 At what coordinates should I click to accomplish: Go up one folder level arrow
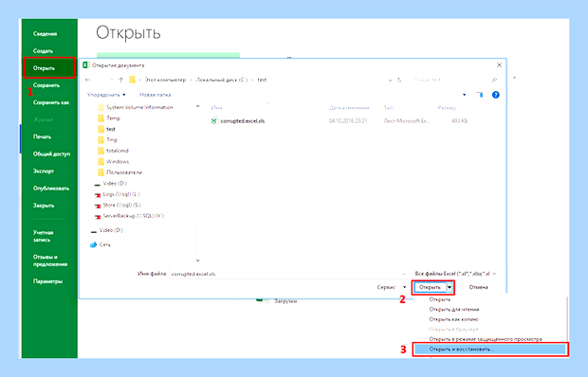point(120,80)
